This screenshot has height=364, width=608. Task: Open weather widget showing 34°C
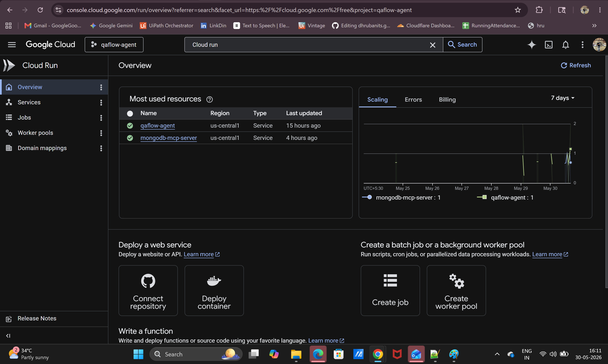[x=29, y=354]
